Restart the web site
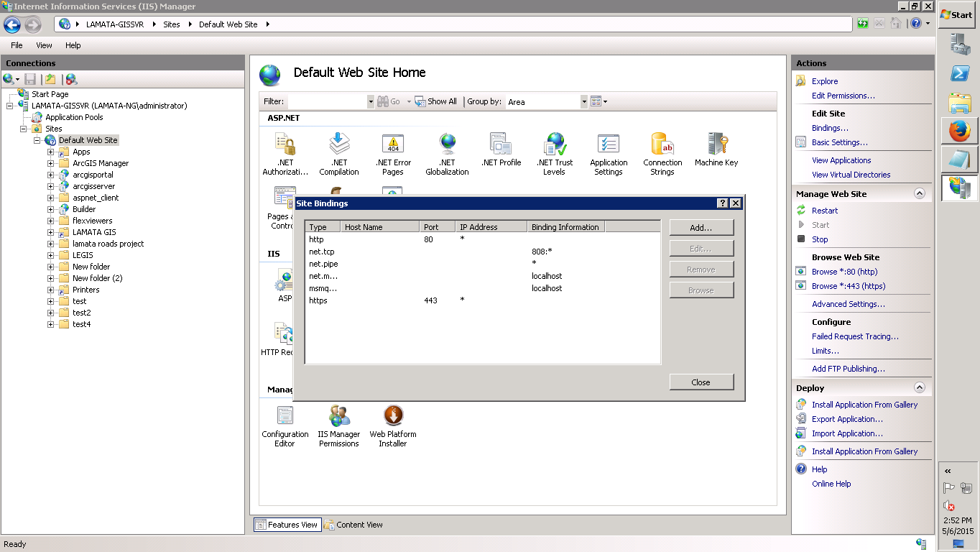This screenshot has width=980, height=552. [825, 211]
